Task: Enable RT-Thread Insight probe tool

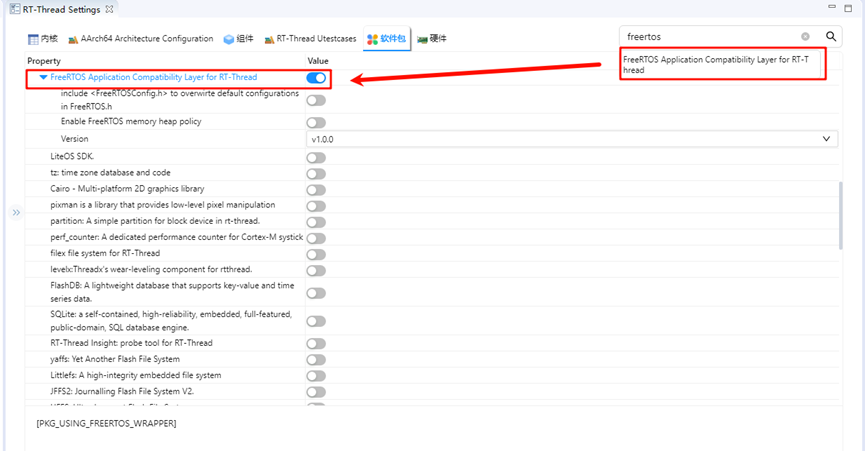Action: coord(316,343)
